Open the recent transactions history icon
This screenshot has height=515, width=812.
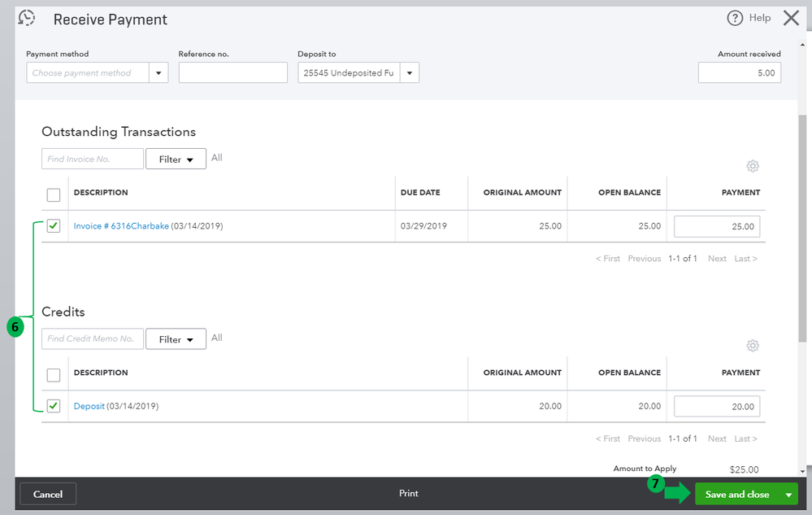coord(26,18)
